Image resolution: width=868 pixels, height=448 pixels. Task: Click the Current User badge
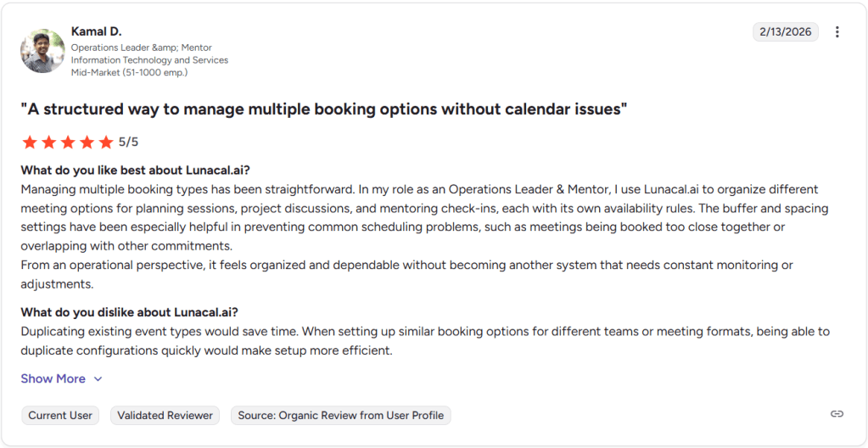(x=60, y=416)
